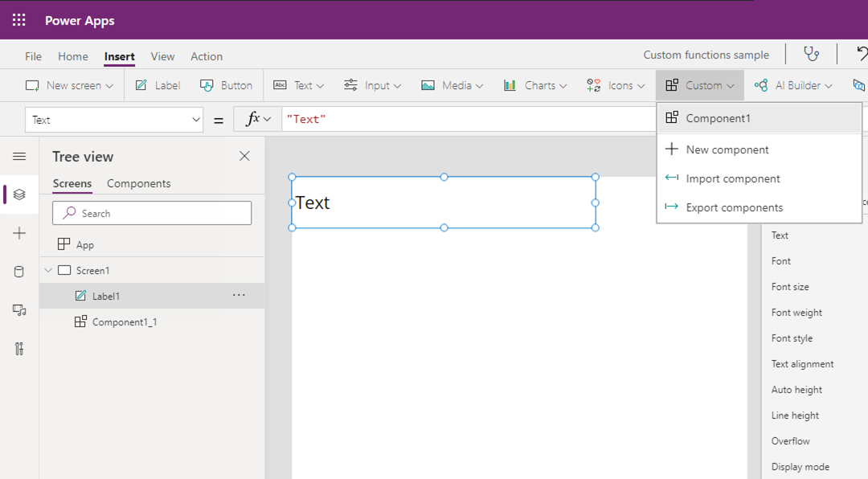Image resolution: width=868 pixels, height=479 pixels.
Task: Open the Office app launcher grid
Action: point(18,19)
